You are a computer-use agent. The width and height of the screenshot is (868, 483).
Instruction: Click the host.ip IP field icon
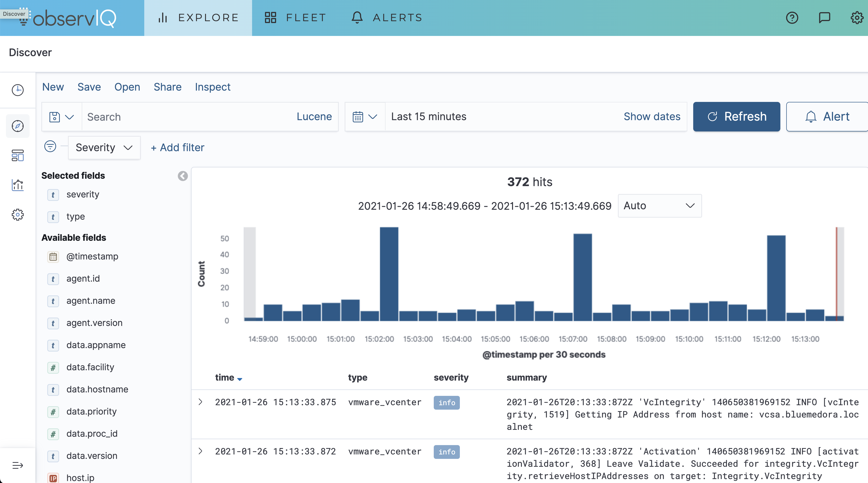(x=53, y=478)
